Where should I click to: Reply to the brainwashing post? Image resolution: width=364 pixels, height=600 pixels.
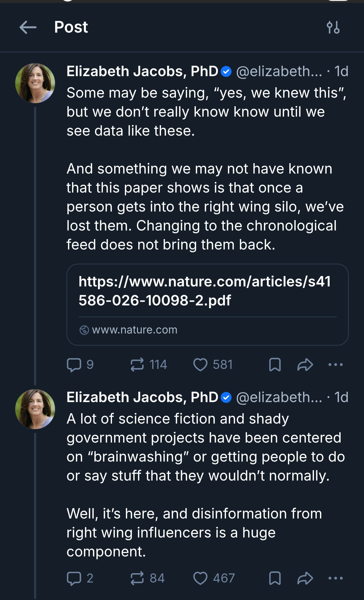click(x=74, y=578)
